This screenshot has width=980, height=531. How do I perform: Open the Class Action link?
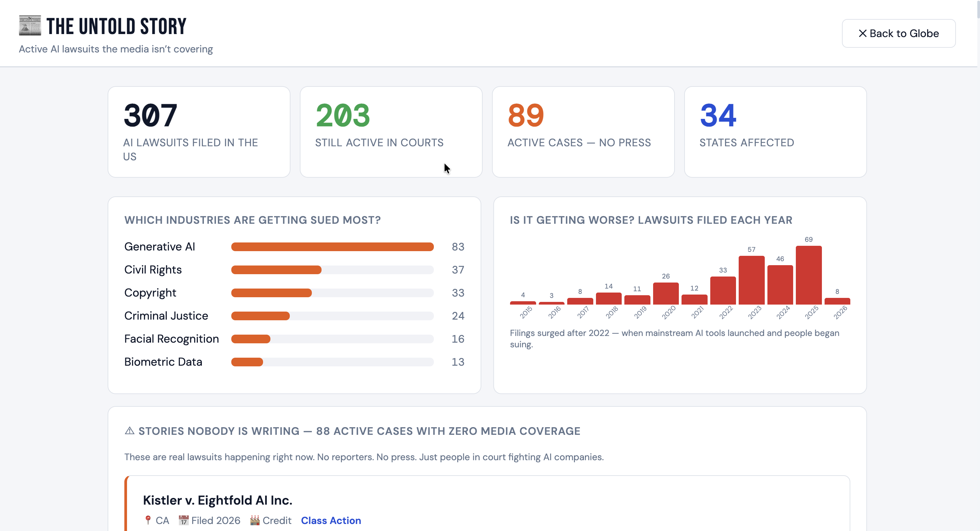[x=331, y=520]
